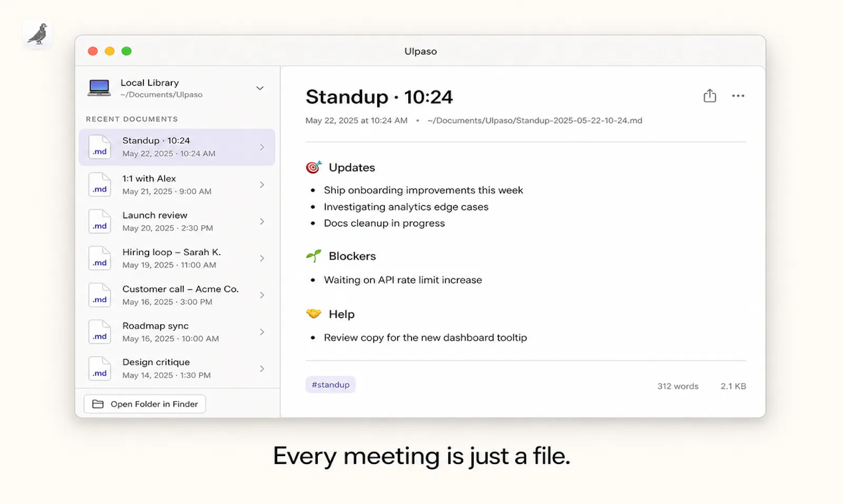Click the .md file icon for Launch review
Viewport: 843px width, 504px height.
click(100, 222)
